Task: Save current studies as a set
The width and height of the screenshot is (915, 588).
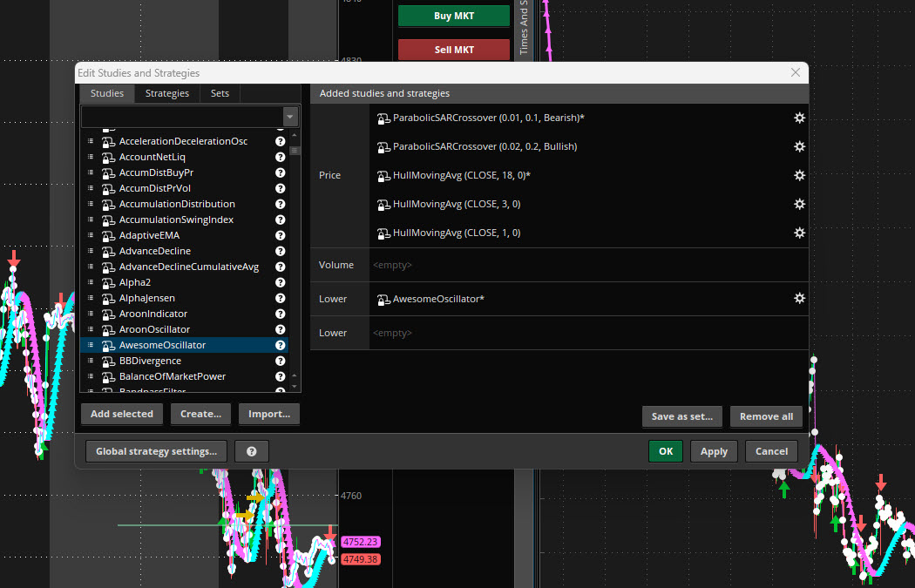Action: click(x=681, y=416)
